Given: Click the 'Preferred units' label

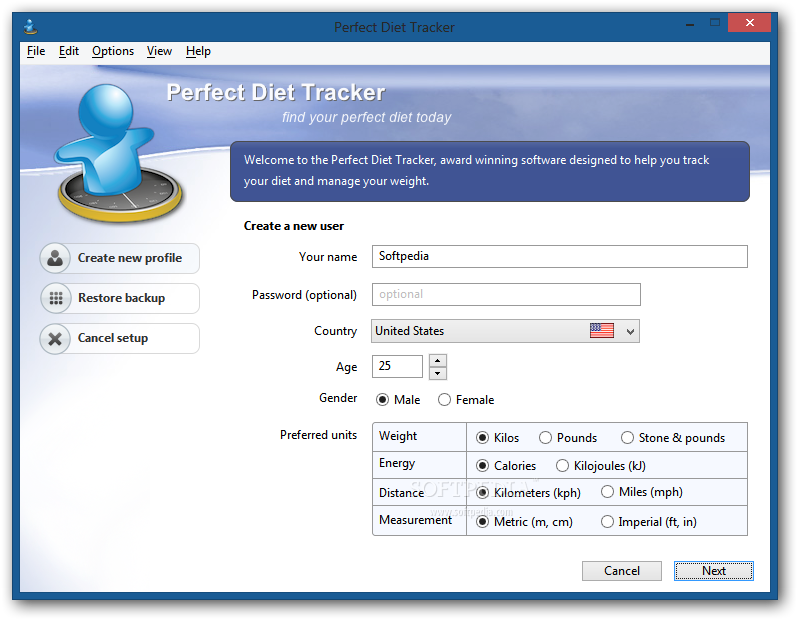Looking at the screenshot, I should coord(319,435).
